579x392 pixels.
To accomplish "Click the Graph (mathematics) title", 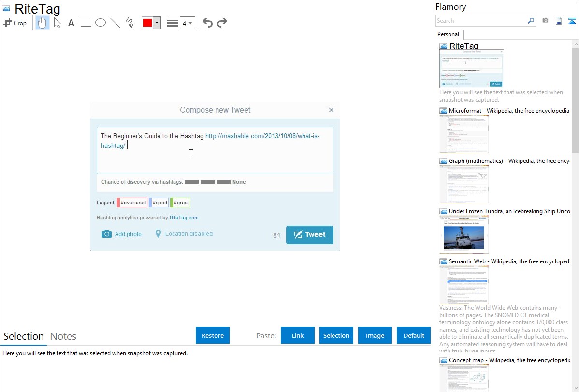I will pos(509,161).
